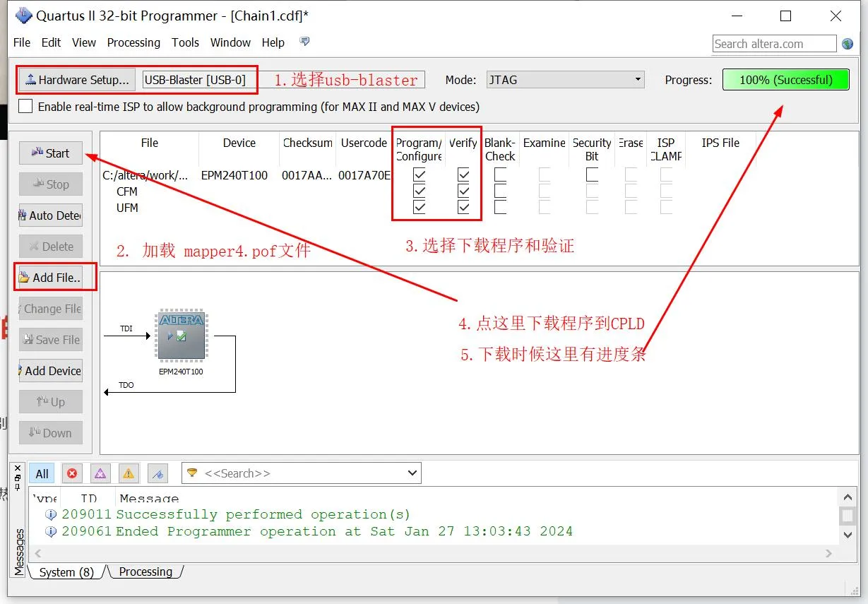Click the globe icon next to search box

[848, 44]
